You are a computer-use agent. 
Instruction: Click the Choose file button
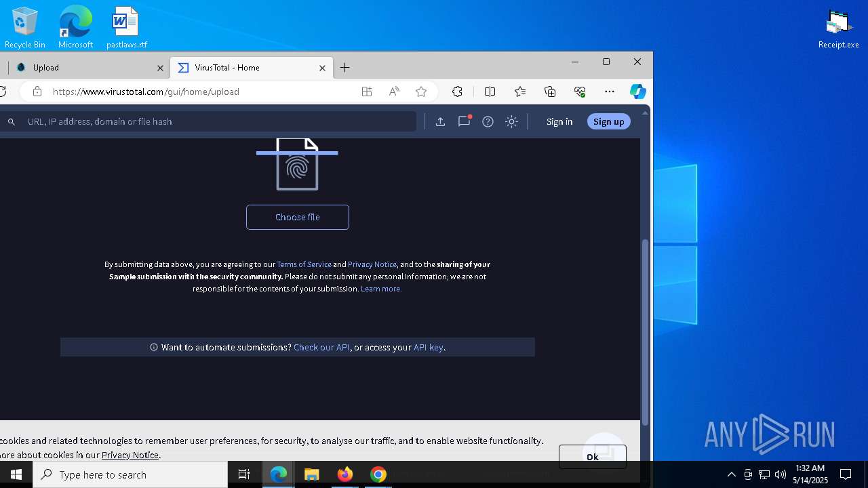click(x=298, y=217)
